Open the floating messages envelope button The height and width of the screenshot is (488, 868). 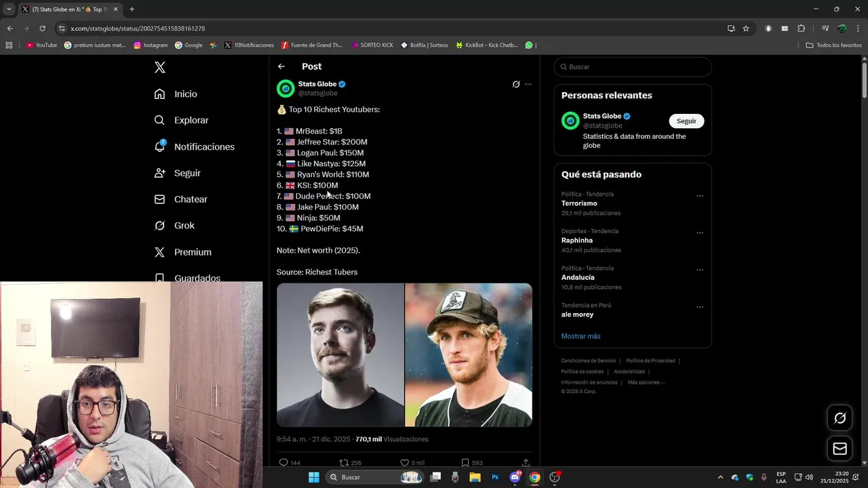click(840, 449)
